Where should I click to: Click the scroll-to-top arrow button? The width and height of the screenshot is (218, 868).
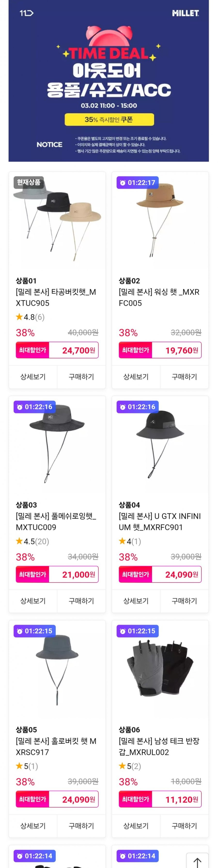pyautogui.click(x=197, y=860)
